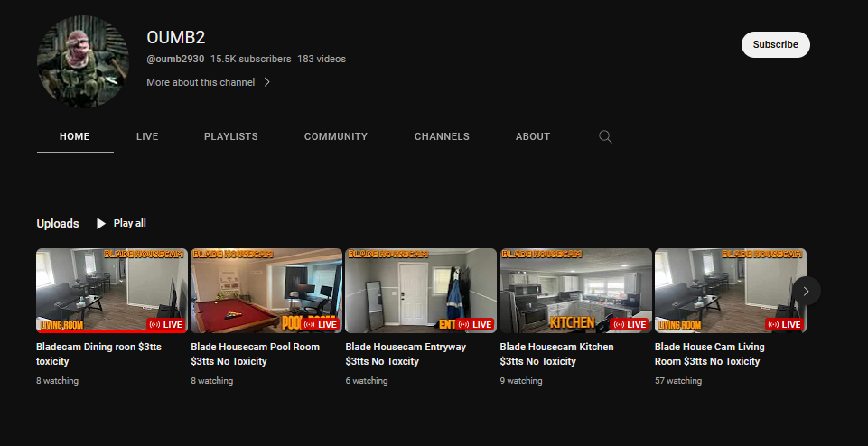Viewport: 868px width, 446px height.
Task: Click LIVE badge on Pool Room thumbnail
Action: tap(321, 324)
